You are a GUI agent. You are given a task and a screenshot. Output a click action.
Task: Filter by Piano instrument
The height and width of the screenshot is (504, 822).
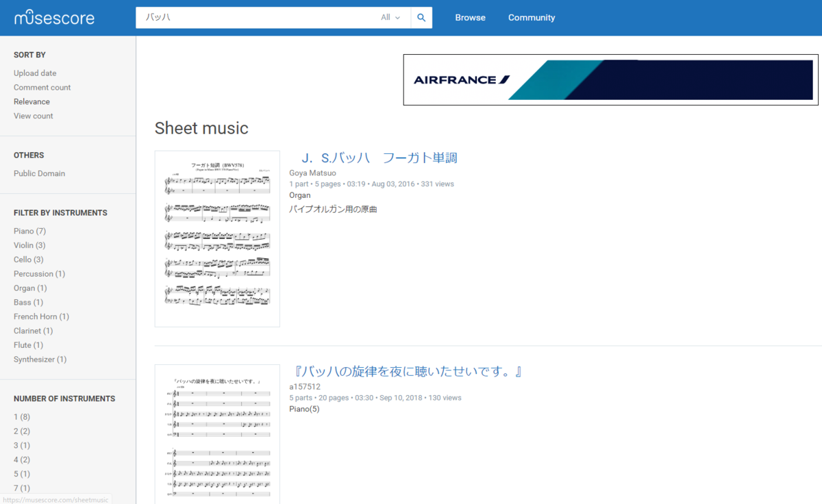pos(29,231)
